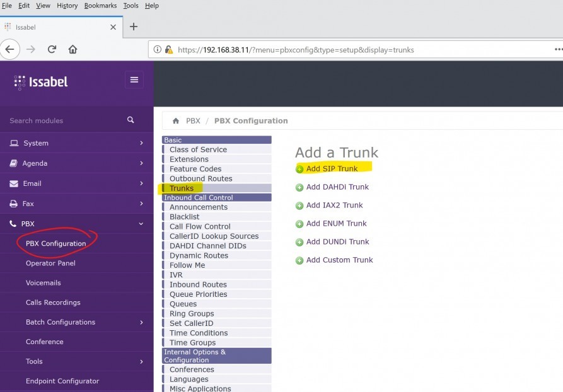The image size is (563, 392).
Task: Open the History menu
Action: click(x=67, y=6)
